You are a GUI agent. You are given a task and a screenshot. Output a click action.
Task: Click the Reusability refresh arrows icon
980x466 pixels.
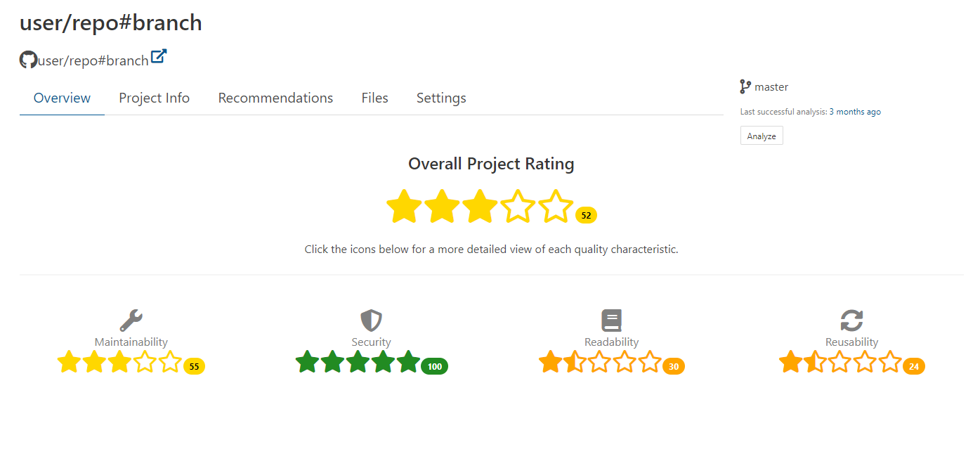(851, 321)
